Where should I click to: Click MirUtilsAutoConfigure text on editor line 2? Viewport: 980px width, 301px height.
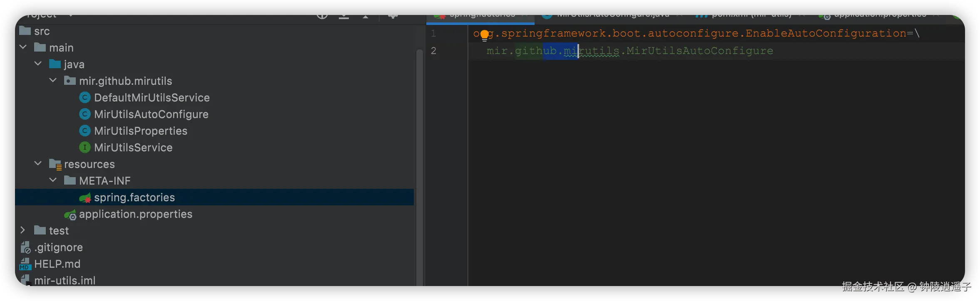click(x=700, y=51)
